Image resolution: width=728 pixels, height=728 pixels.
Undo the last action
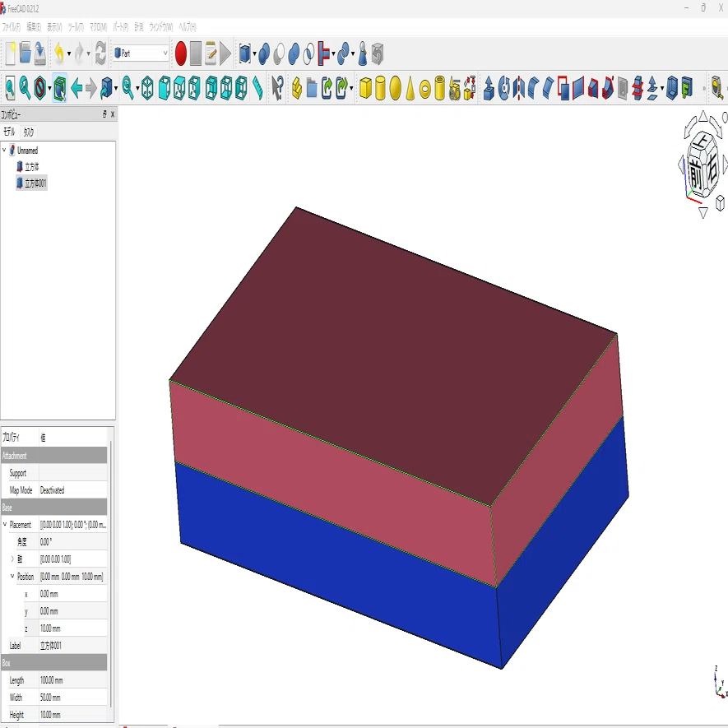coord(59,53)
